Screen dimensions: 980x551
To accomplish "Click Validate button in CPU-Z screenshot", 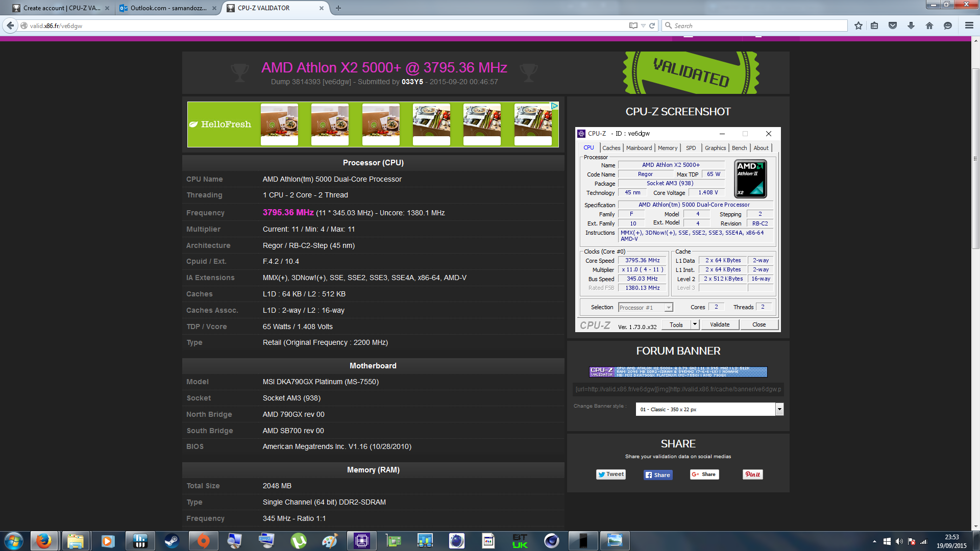I will pos(720,324).
